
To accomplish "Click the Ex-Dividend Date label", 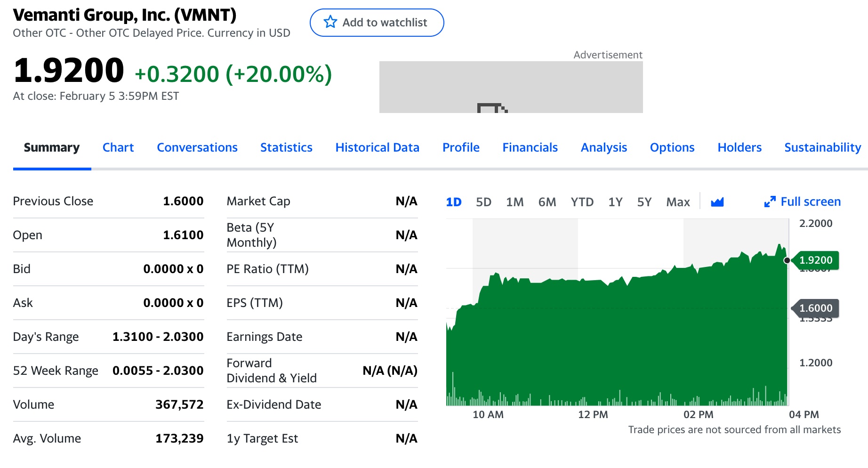I will [x=274, y=404].
